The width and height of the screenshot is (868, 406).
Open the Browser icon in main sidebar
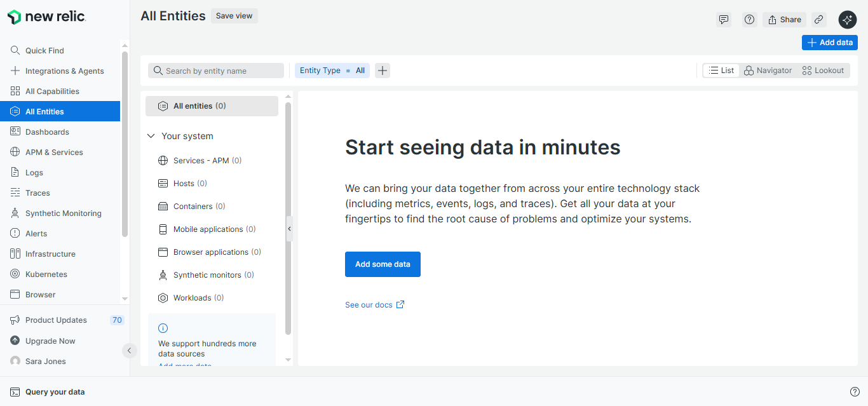tap(15, 294)
